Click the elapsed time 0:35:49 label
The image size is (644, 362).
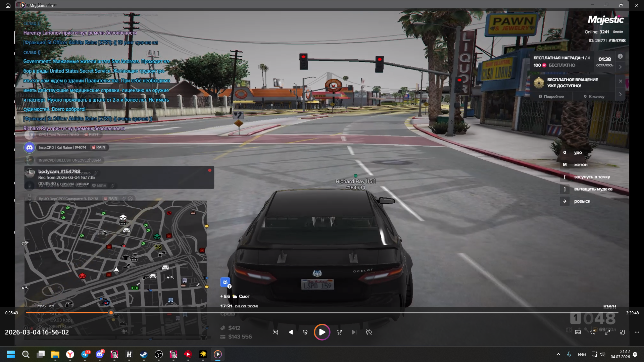[12, 313]
